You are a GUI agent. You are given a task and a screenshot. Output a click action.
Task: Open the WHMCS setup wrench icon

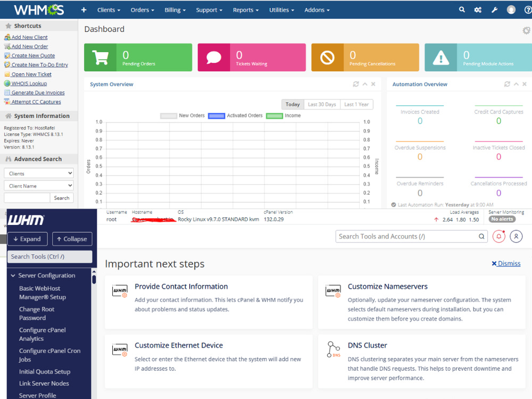point(494,10)
